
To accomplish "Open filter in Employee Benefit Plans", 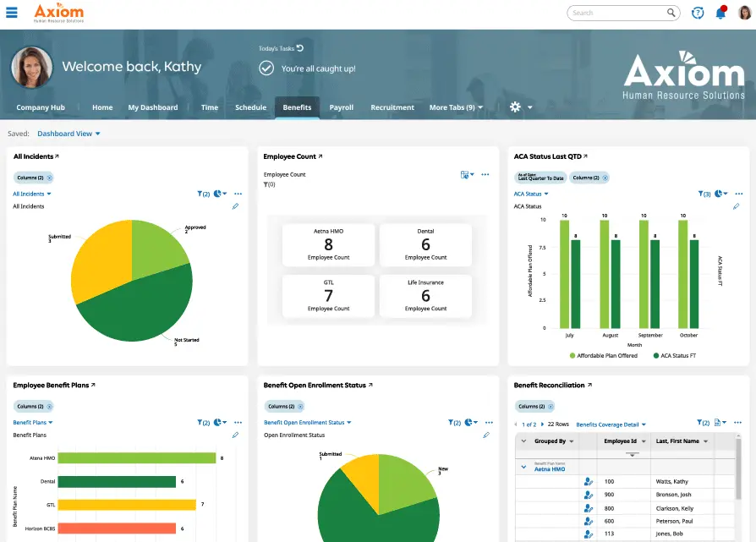I will (x=203, y=423).
